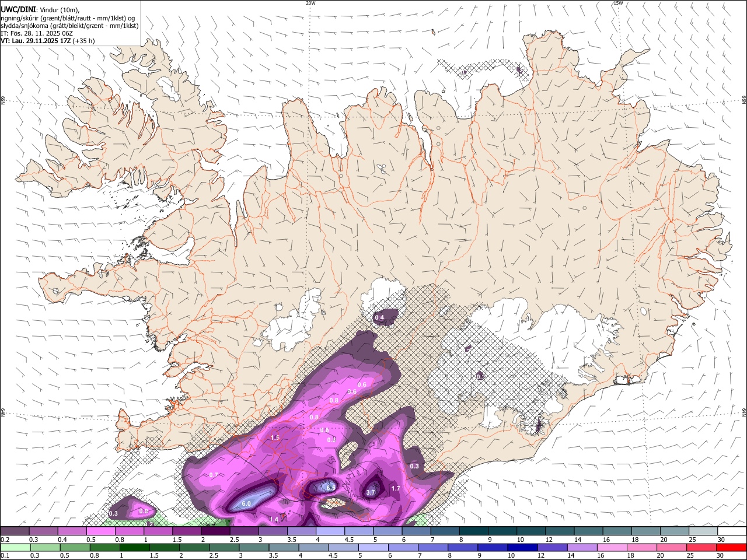747x560 pixels.
Task: Pick darkest green bottom-row swatch 1 to 1.5
Action: pyautogui.click(x=134, y=548)
